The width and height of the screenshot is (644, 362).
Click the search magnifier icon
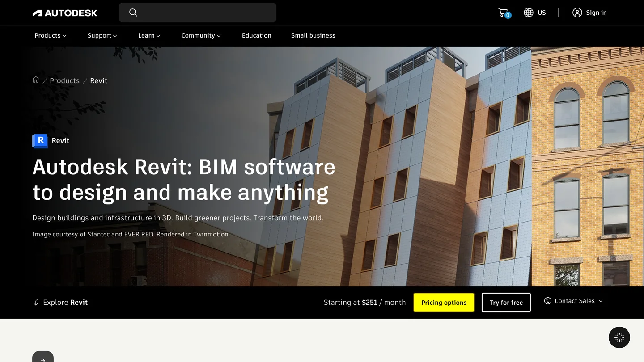(133, 13)
